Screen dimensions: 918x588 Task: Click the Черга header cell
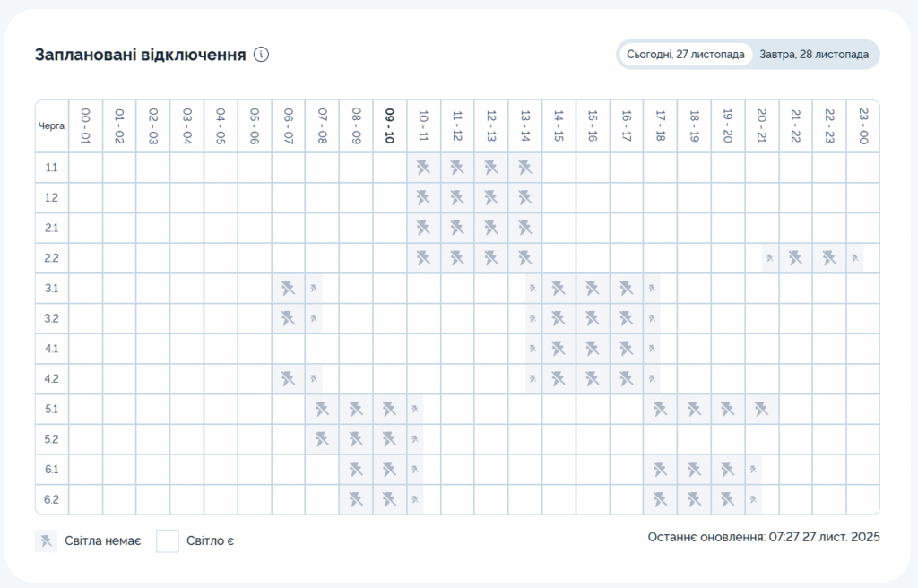52,126
